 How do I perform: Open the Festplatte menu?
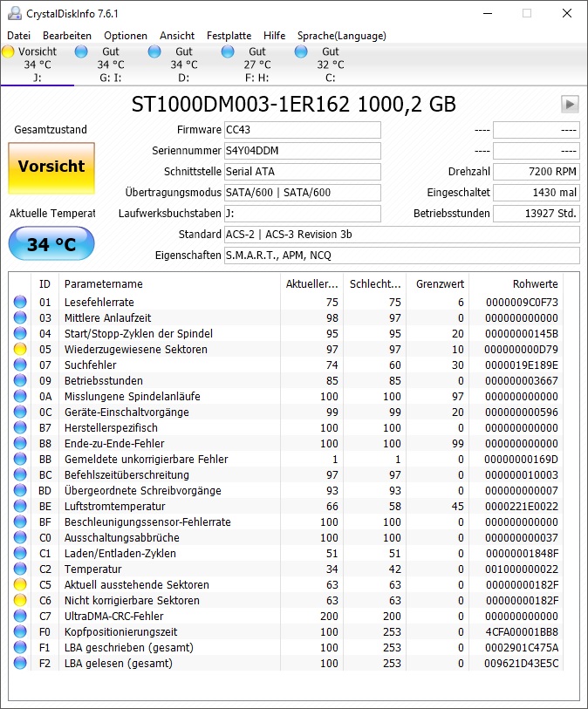[x=229, y=36]
